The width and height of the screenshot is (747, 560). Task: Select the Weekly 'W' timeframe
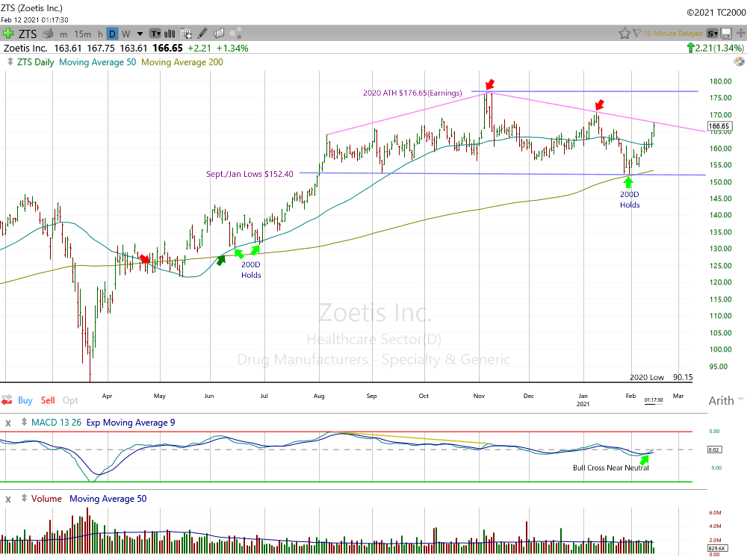125,34
